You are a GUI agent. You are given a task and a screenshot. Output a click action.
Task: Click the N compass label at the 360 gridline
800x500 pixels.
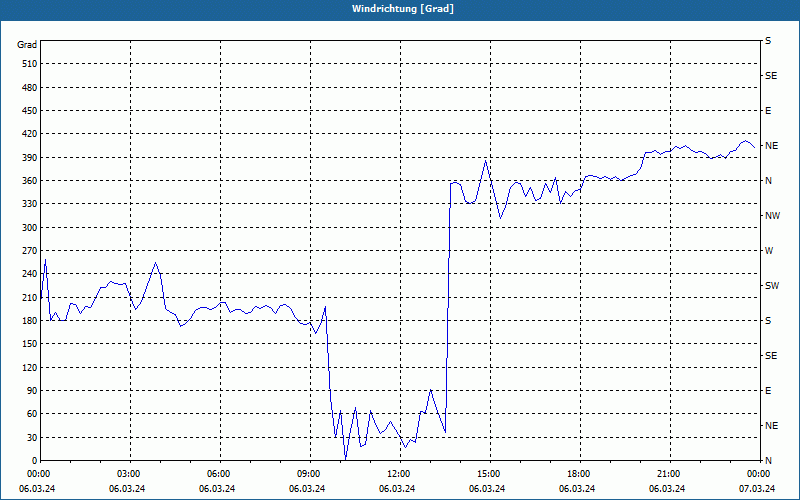pos(769,181)
